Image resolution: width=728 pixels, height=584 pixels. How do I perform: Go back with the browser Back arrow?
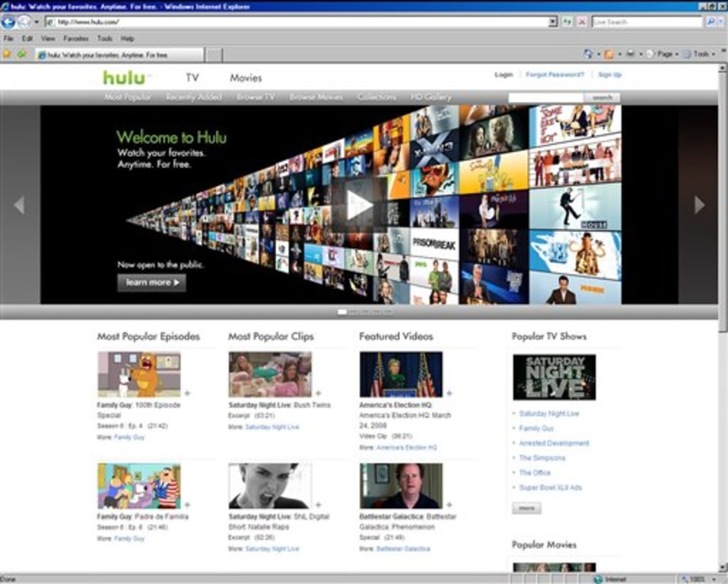point(8,22)
